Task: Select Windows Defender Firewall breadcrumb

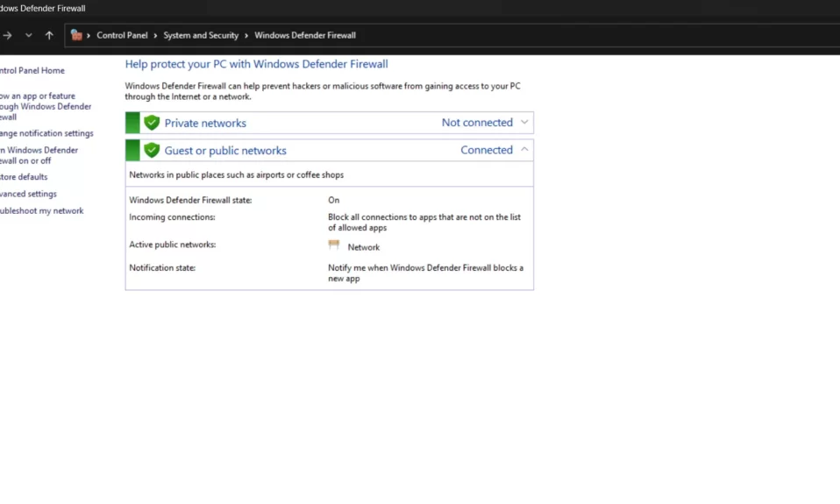Action: pos(305,35)
